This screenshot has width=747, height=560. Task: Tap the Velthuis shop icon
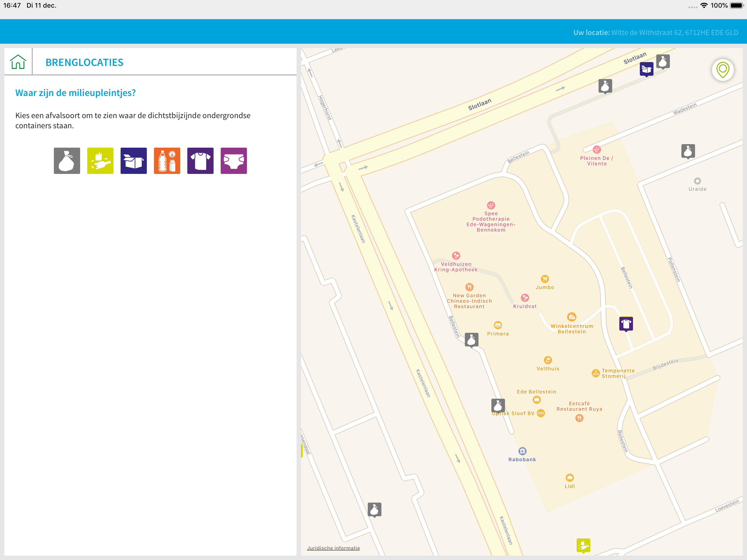(548, 360)
